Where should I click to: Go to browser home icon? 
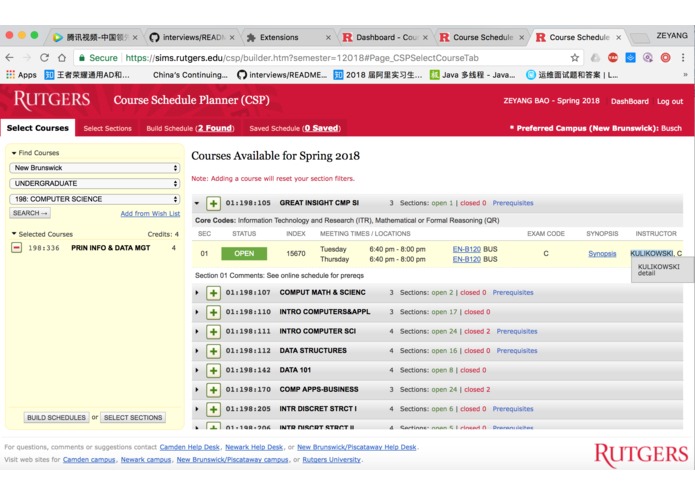[x=62, y=58]
